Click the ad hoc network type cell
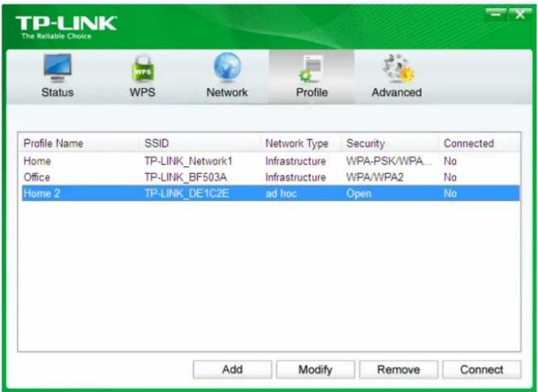 (x=281, y=193)
